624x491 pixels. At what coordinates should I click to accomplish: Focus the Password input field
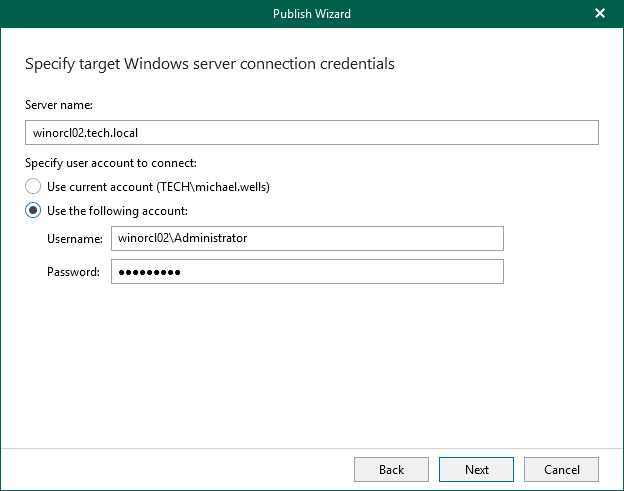[x=307, y=272]
